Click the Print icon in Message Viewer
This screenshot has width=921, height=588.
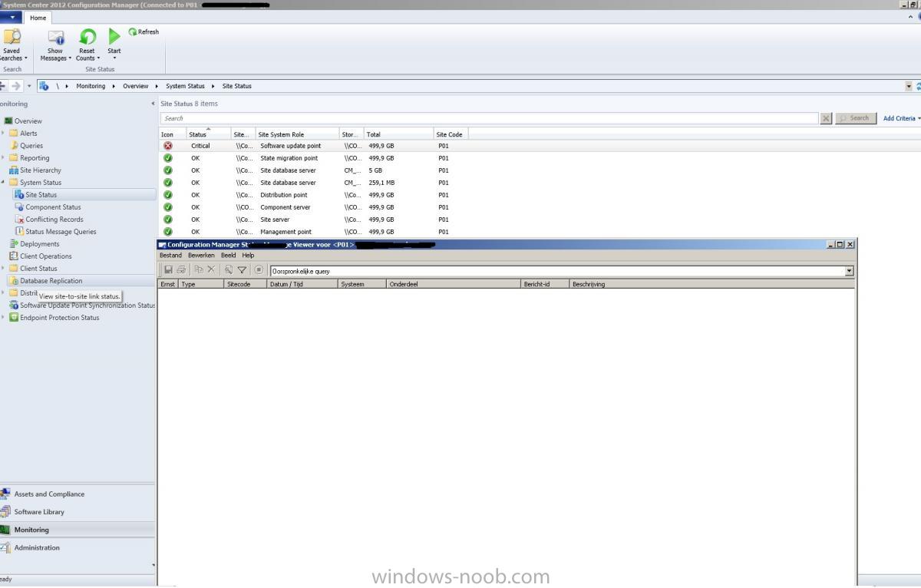pos(181,270)
